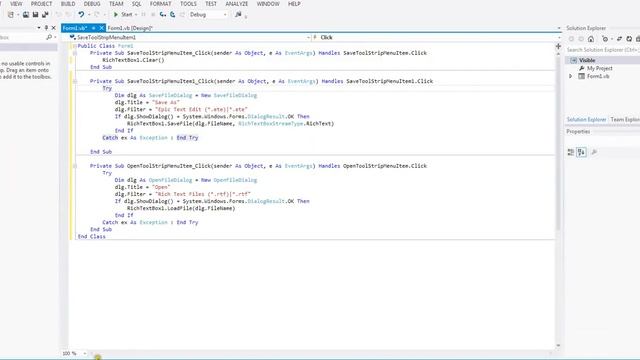This screenshot has width=640, height=360.
Task: Start debugging with the green play button
Action: point(116,15)
